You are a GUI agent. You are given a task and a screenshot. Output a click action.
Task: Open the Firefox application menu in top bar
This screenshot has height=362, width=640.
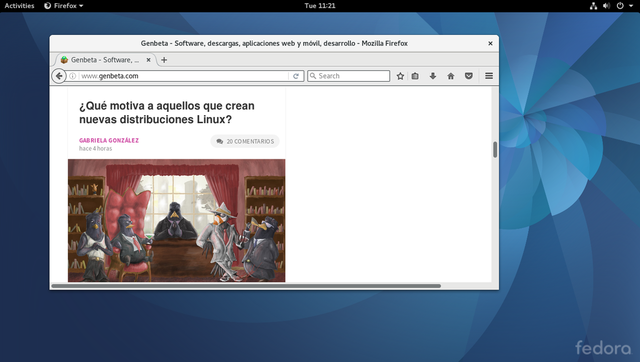tap(64, 6)
